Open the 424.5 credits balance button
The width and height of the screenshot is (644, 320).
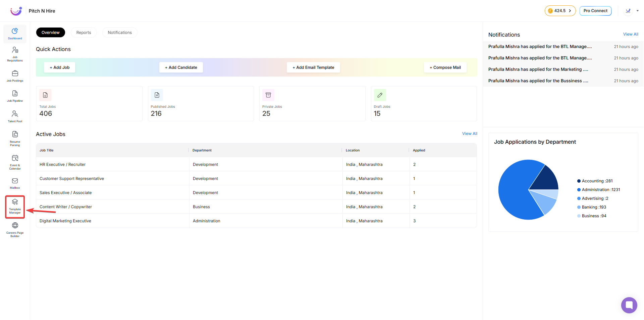click(x=560, y=11)
